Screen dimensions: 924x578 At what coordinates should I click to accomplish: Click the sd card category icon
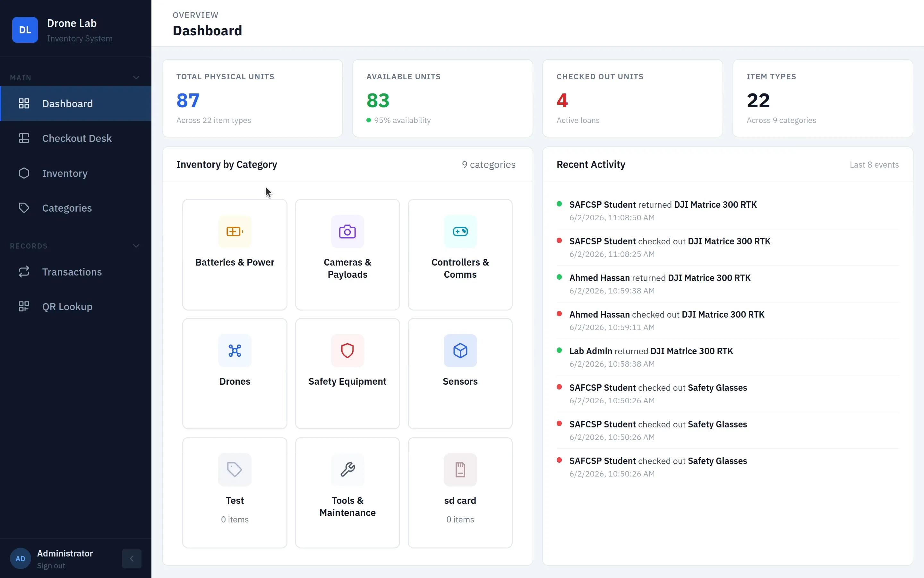click(460, 470)
